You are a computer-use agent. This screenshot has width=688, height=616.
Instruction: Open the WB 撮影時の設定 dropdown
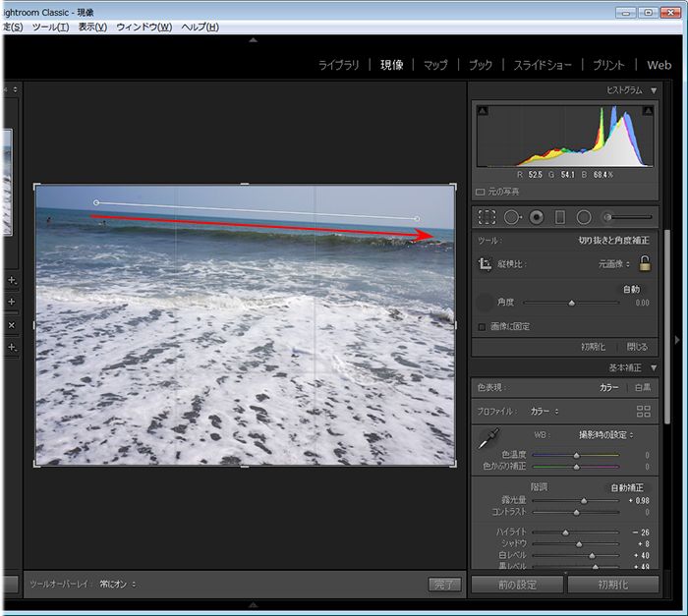(x=605, y=435)
